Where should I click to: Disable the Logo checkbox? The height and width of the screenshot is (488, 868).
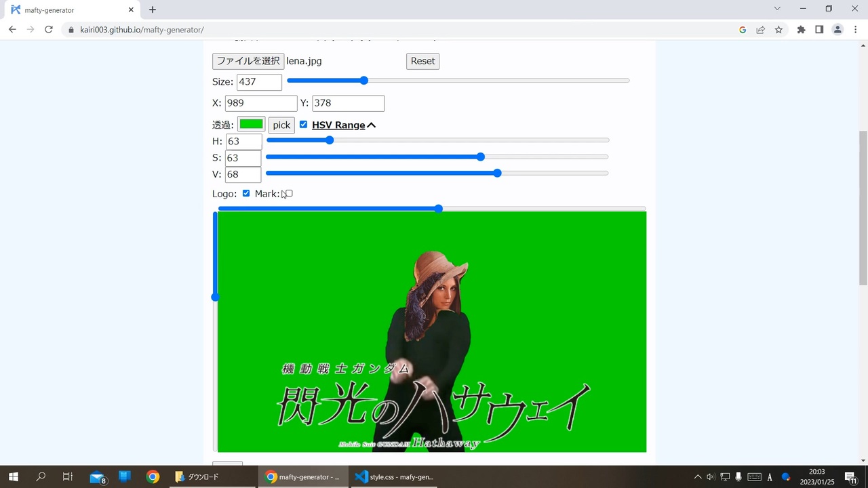click(x=246, y=194)
